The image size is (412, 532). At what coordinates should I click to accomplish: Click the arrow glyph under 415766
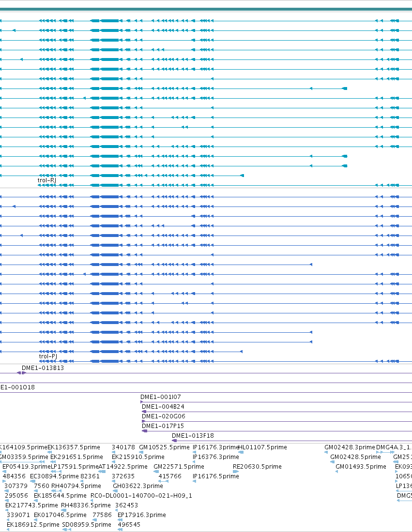pyautogui.click(x=163, y=481)
